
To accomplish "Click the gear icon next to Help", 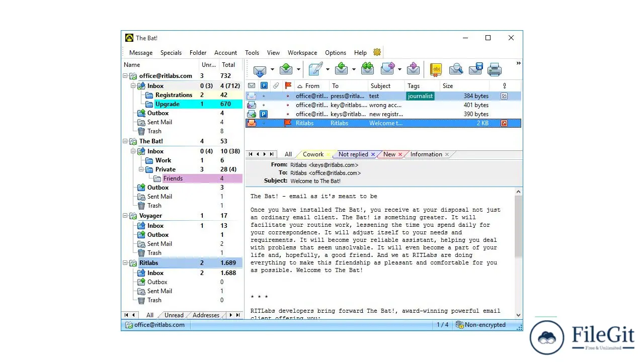I will click(377, 52).
